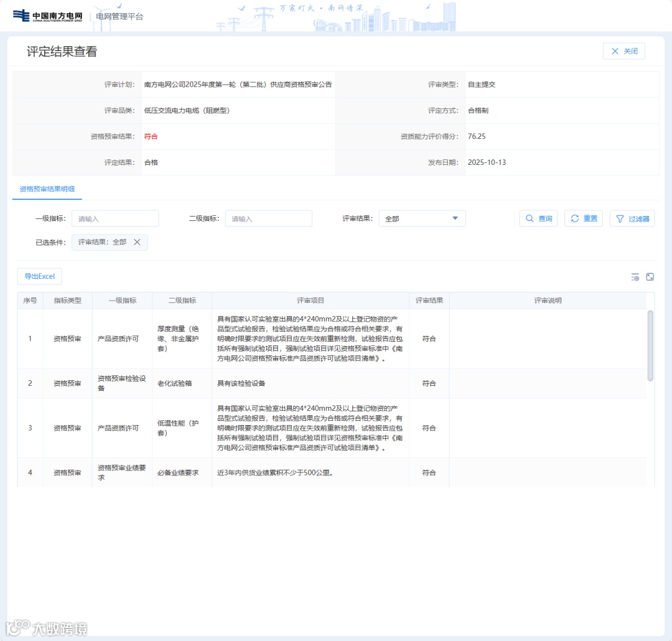This screenshot has height=641, width=672.
Task: Switch to 资格预审结果明细 tab
Action: [x=47, y=189]
